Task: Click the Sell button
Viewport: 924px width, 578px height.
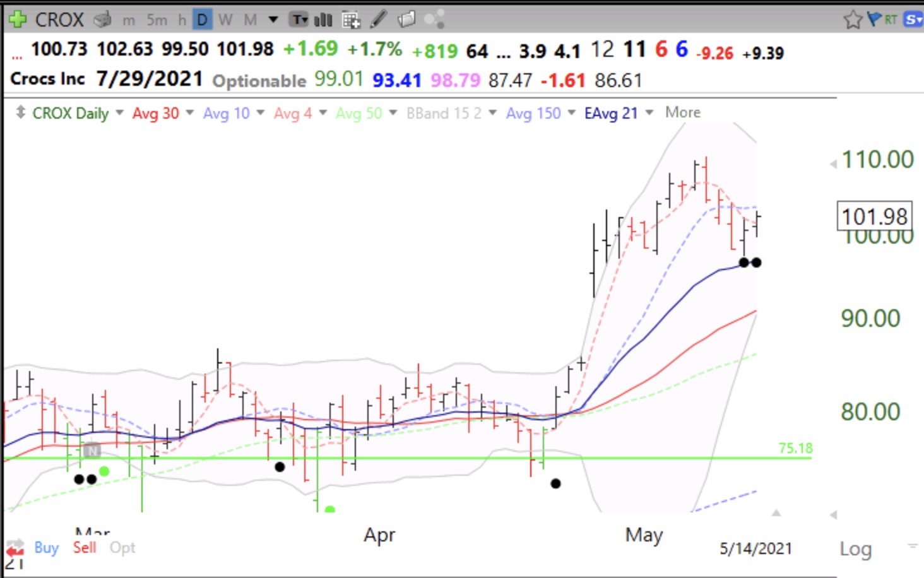Action: (x=85, y=548)
